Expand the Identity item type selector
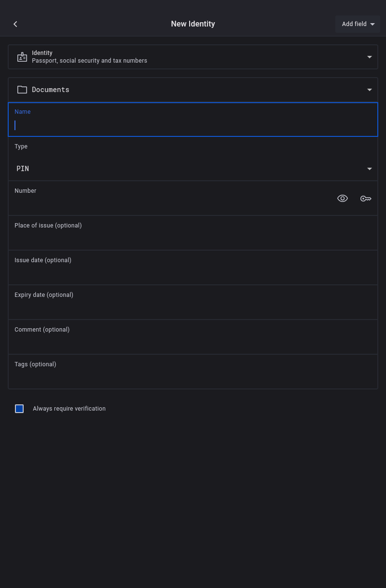The image size is (386, 588). [x=370, y=57]
